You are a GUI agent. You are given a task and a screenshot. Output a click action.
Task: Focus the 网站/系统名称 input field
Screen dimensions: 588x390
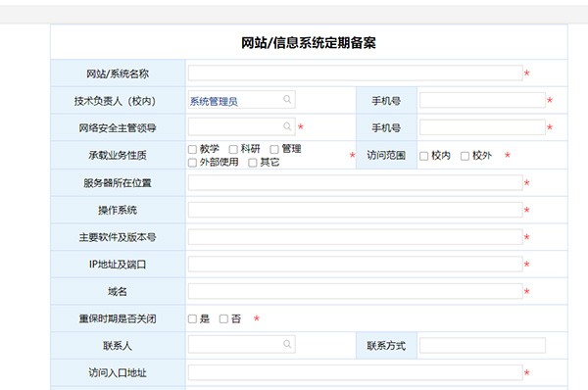[x=356, y=73]
